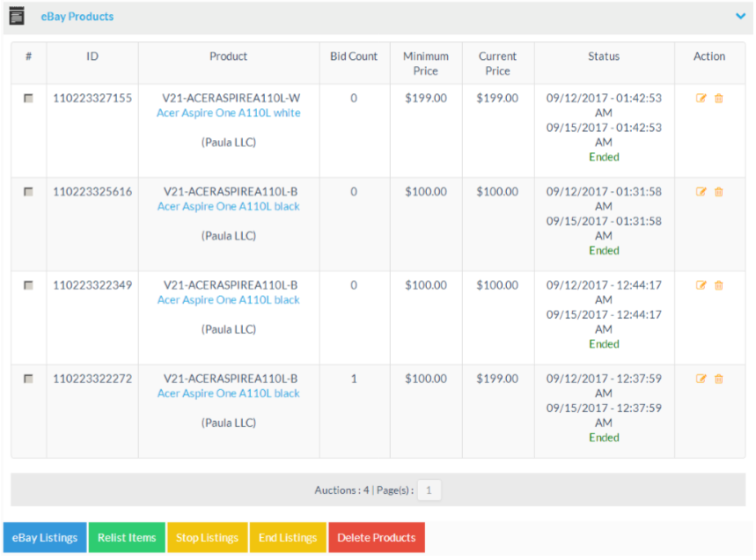The height and width of the screenshot is (560, 756).
Task: Tick checkbox for listing 110223322272
Action: click(x=28, y=379)
